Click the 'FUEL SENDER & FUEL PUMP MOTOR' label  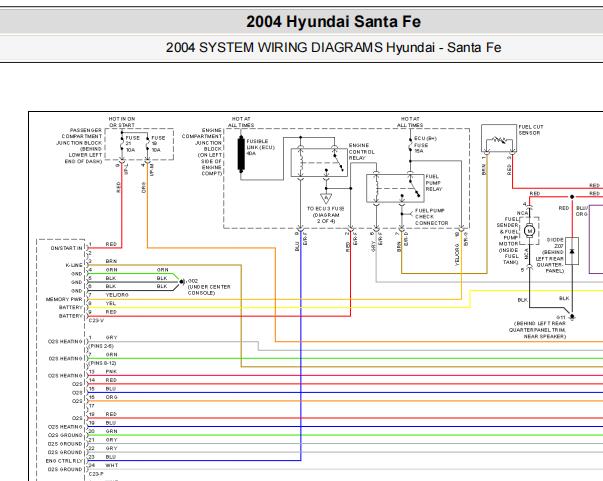[508, 240]
